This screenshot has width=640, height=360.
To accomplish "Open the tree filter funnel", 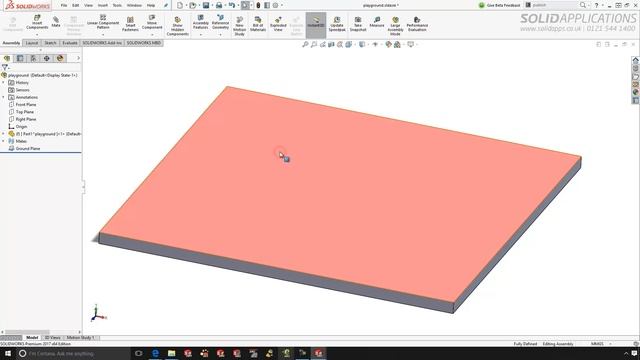I will tap(5, 67).
